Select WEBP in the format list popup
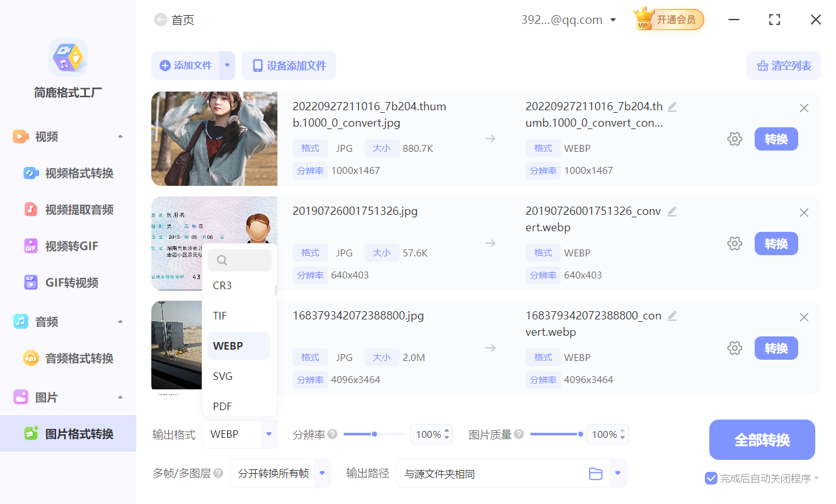The height and width of the screenshot is (504, 836). pyautogui.click(x=238, y=345)
